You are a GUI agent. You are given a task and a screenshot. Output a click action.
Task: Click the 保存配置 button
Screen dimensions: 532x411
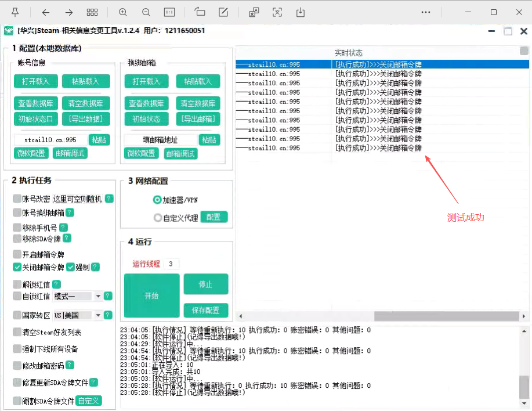click(x=206, y=310)
